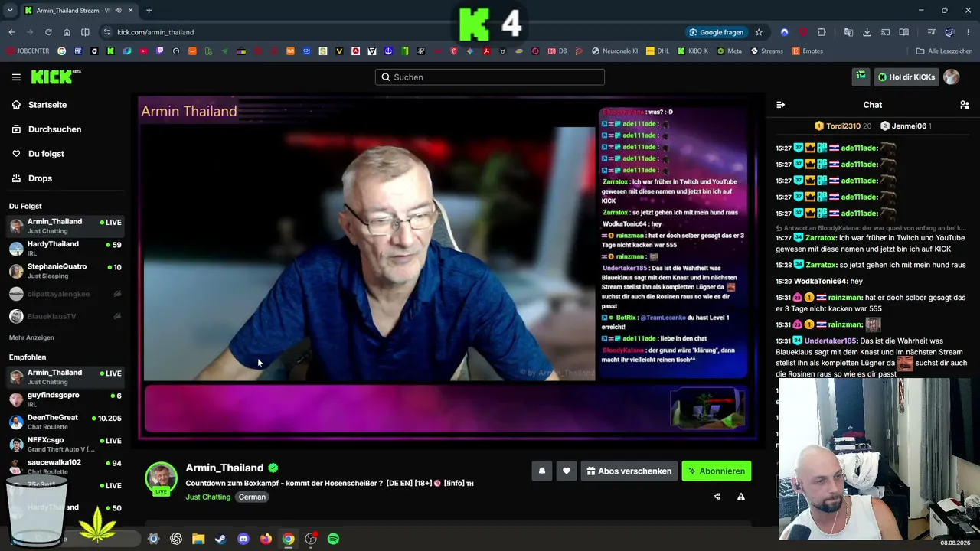Mute the browser tab audio icon
The width and height of the screenshot is (980, 551).
[x=118, y=11]
